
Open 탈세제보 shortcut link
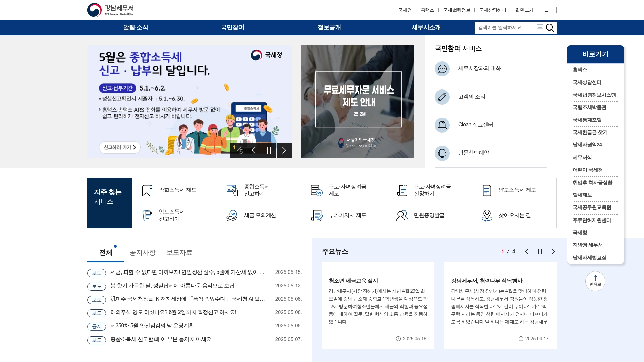pyautogui.click(x=582, y=195)
